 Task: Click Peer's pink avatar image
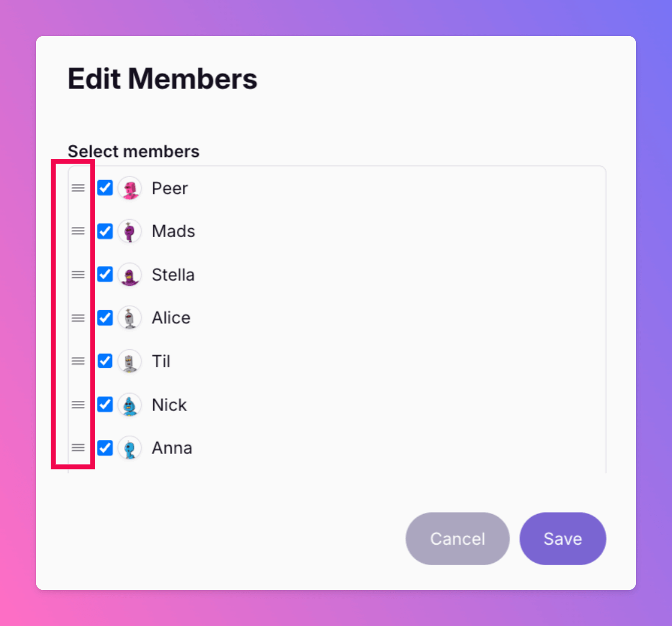(129, 188)
